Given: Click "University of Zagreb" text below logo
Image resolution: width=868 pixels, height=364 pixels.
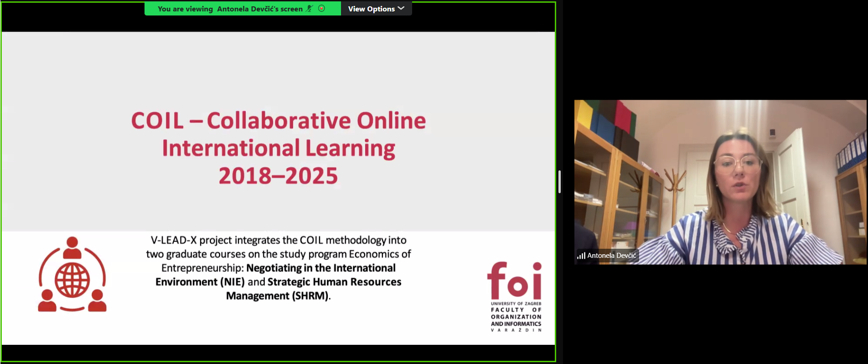Looking at the screenshot, I should tap(516, 303).
